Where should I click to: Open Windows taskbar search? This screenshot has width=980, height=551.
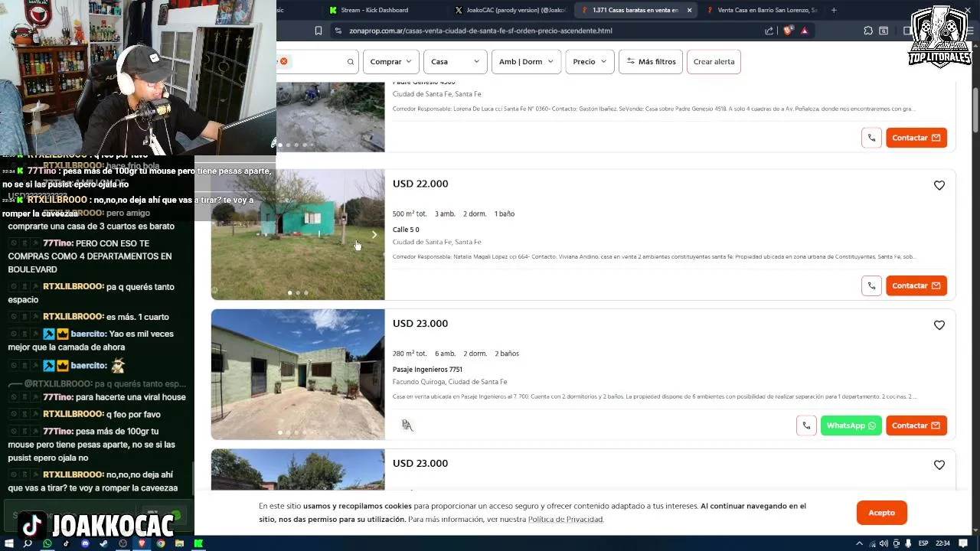(28, 543)
